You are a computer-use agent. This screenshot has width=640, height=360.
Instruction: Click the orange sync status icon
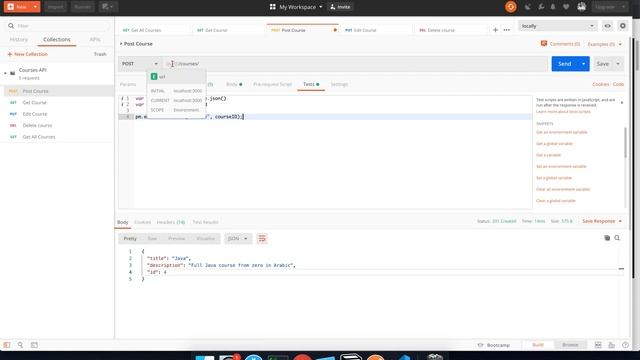[511, 7]
